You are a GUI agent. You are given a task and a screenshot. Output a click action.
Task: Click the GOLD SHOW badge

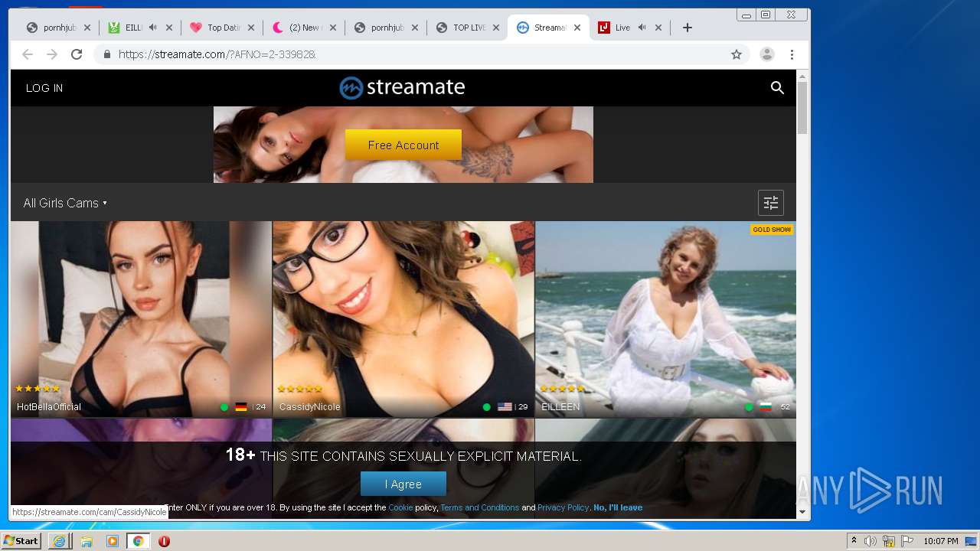772,230
